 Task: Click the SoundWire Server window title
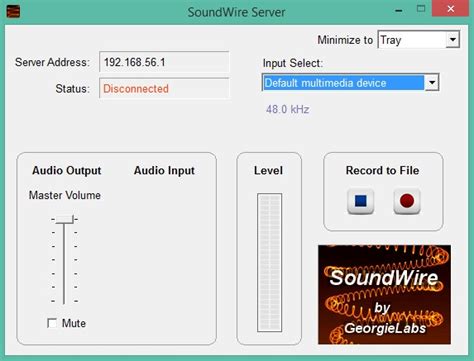[x=236, y=12]
